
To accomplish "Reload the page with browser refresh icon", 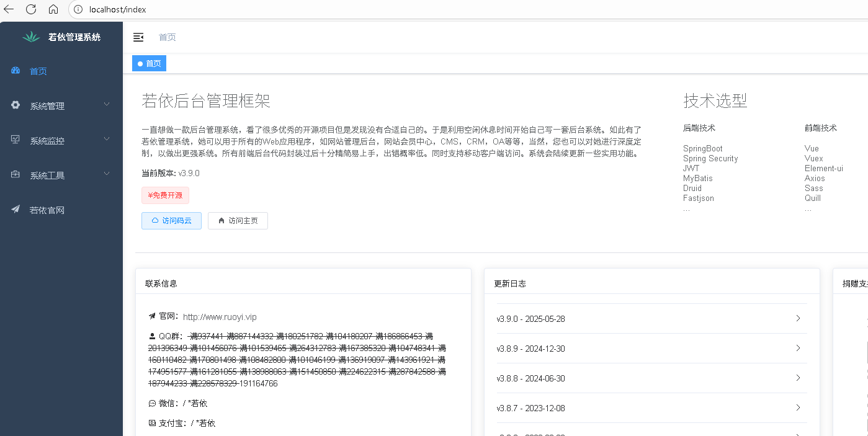I will pos(31,9).
